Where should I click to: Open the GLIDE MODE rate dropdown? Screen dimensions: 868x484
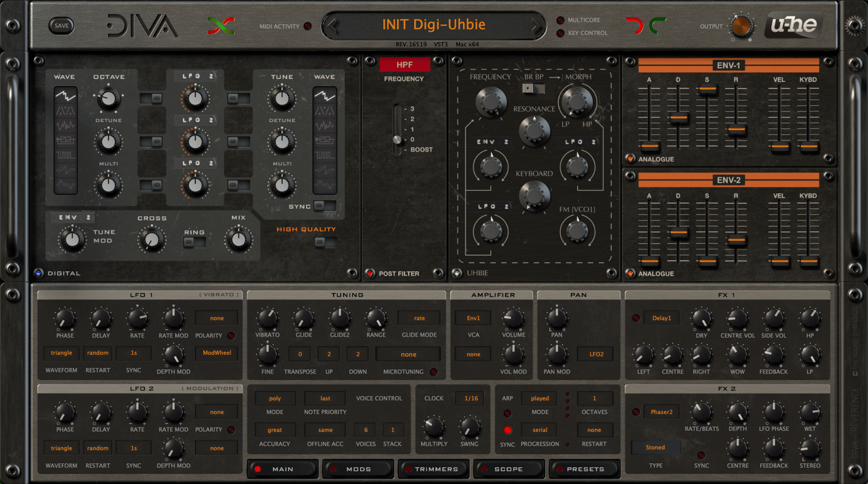419,318
